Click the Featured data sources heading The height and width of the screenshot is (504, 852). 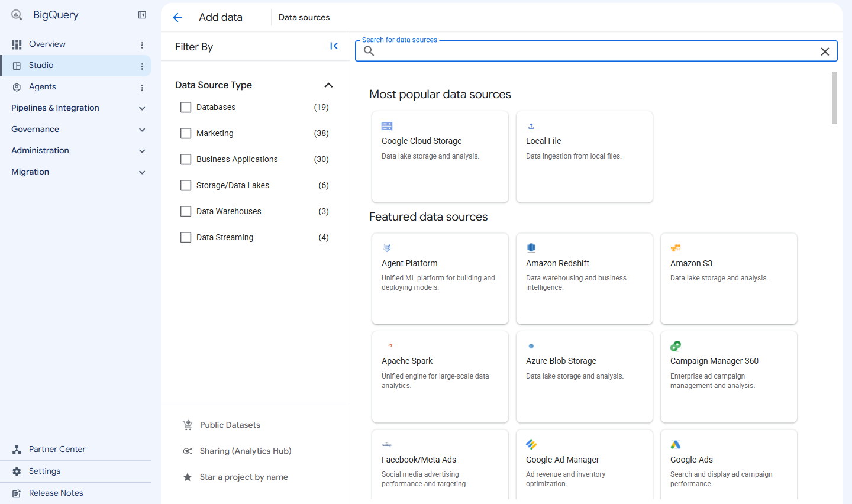428,217
